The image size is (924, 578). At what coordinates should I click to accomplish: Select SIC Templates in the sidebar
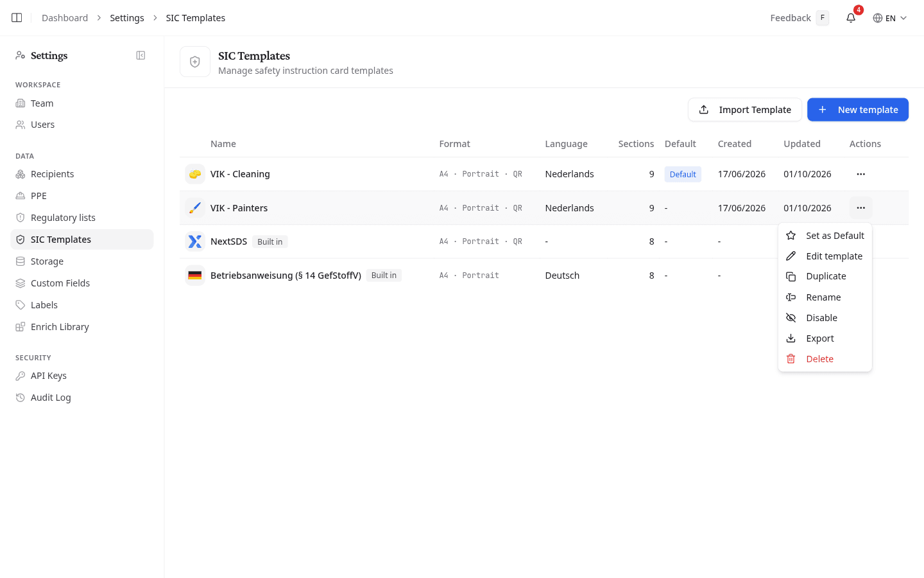click(x=82, y=240)
